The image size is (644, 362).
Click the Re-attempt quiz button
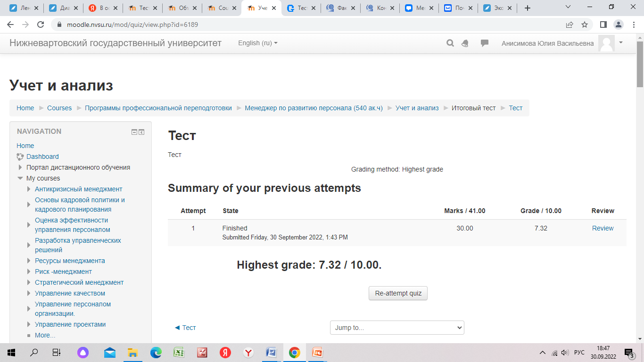pyautogui.click(x=398, y=293)
